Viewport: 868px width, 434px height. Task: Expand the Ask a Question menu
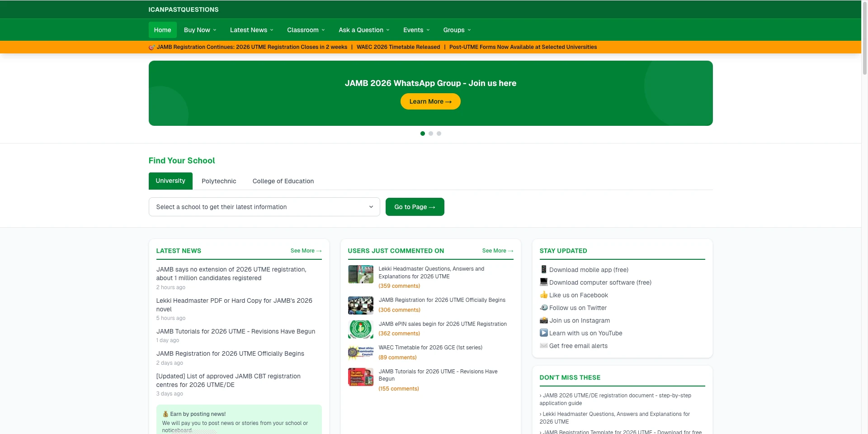pos(364,30)
